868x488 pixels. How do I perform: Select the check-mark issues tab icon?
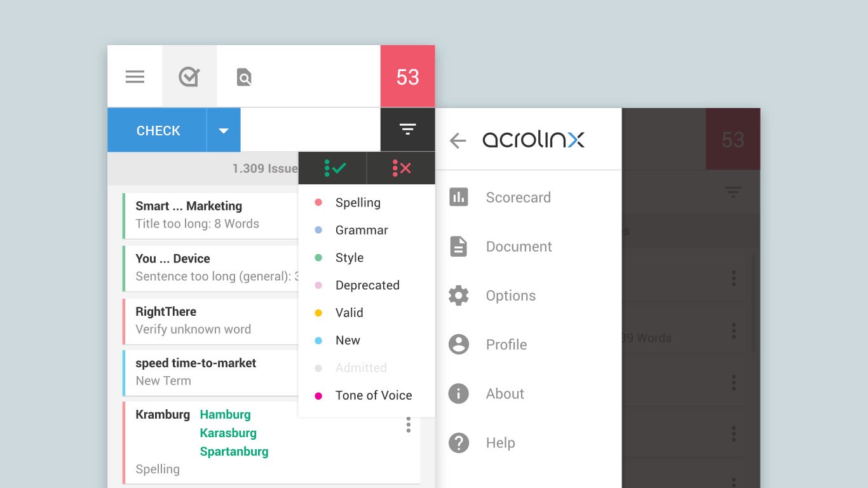[x=189, y=77]
